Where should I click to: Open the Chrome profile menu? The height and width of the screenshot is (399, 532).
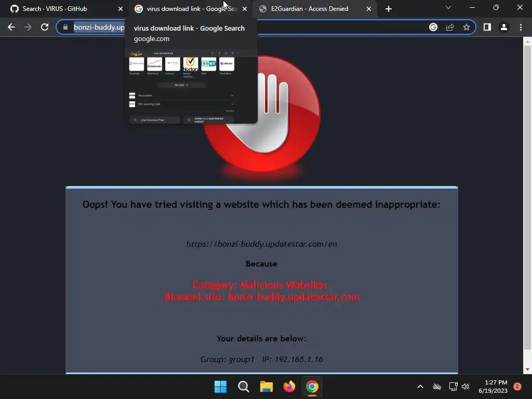(504, 27)
